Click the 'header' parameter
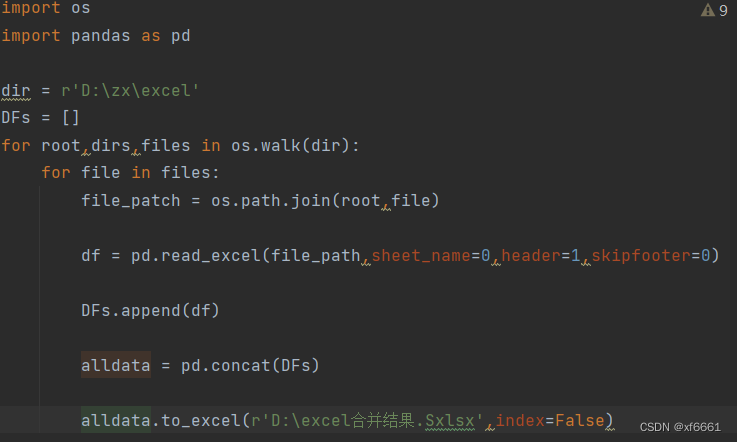The image size is (737, 442). [531, 256]
